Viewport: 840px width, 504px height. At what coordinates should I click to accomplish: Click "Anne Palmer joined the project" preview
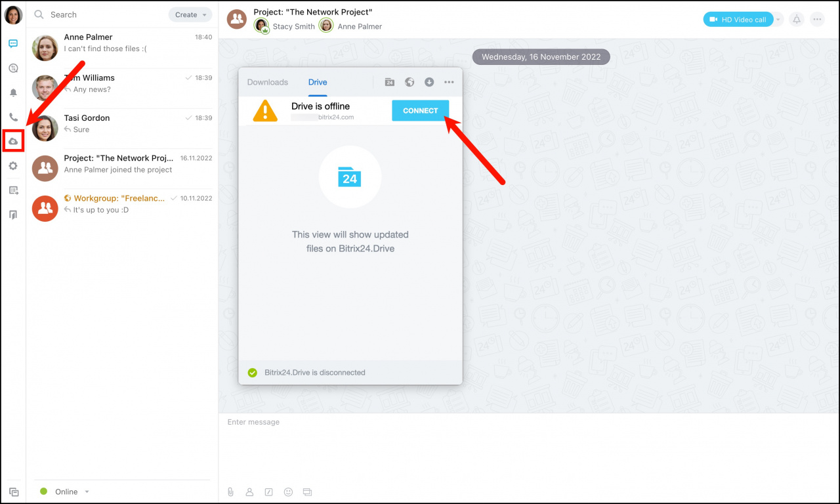tap(118, 169)
